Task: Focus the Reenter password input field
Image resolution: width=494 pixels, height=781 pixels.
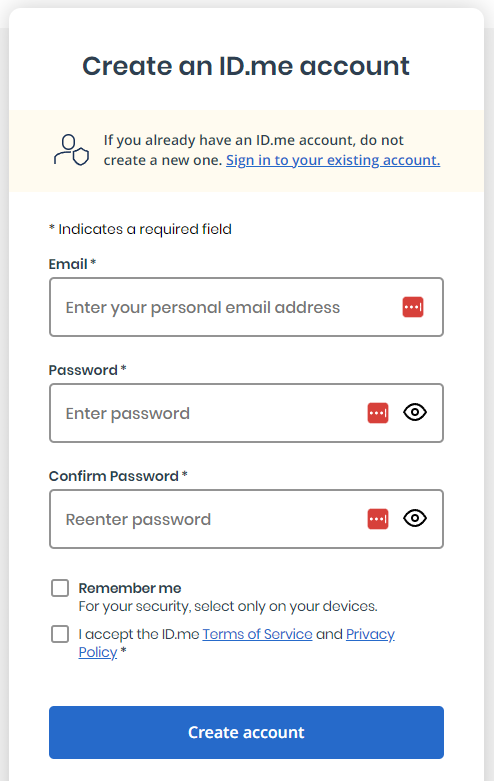Action: pyautogui.click(x=247, y=519)
